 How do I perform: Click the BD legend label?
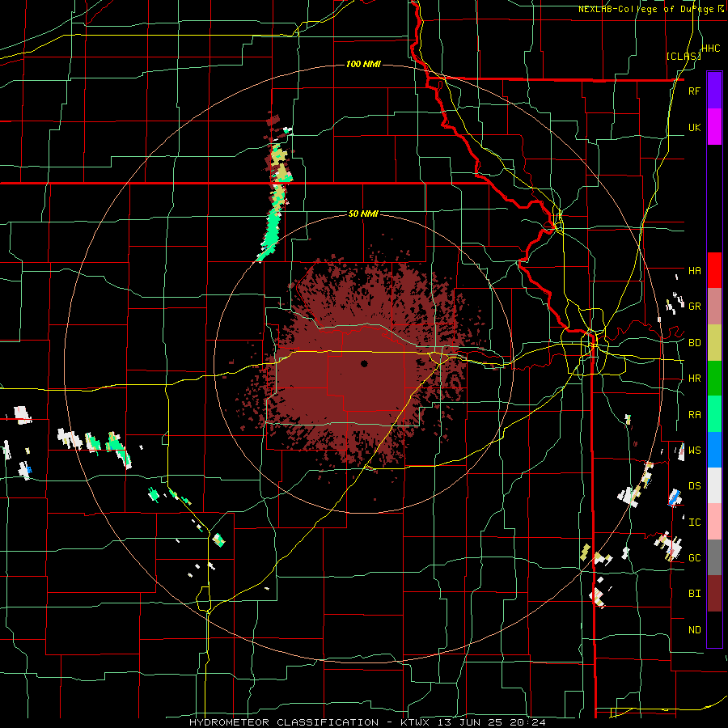[x=694, y=343]
